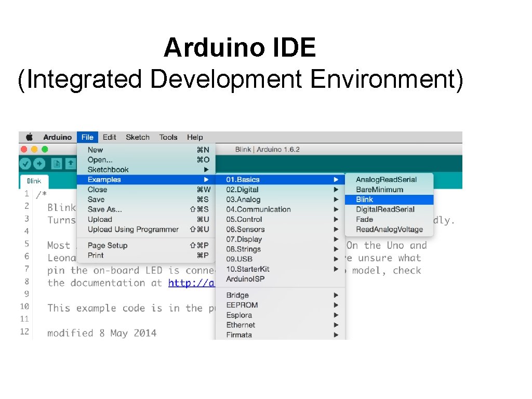Expand the 02.Digital examples submenu

tap(280, 189)
